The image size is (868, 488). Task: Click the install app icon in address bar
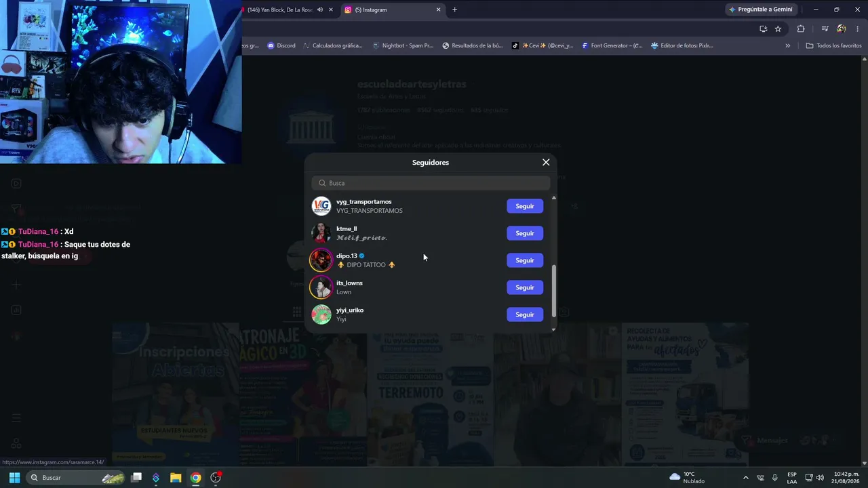[763, 28]
